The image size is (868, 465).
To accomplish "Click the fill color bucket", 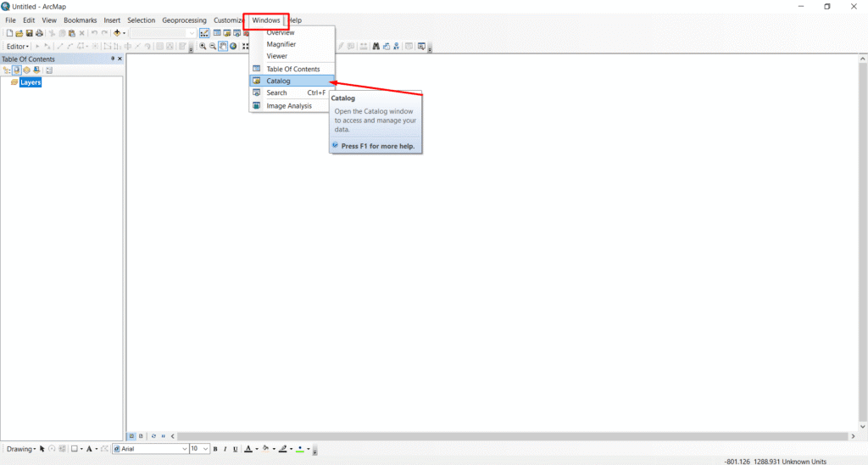I will point(265,449).
